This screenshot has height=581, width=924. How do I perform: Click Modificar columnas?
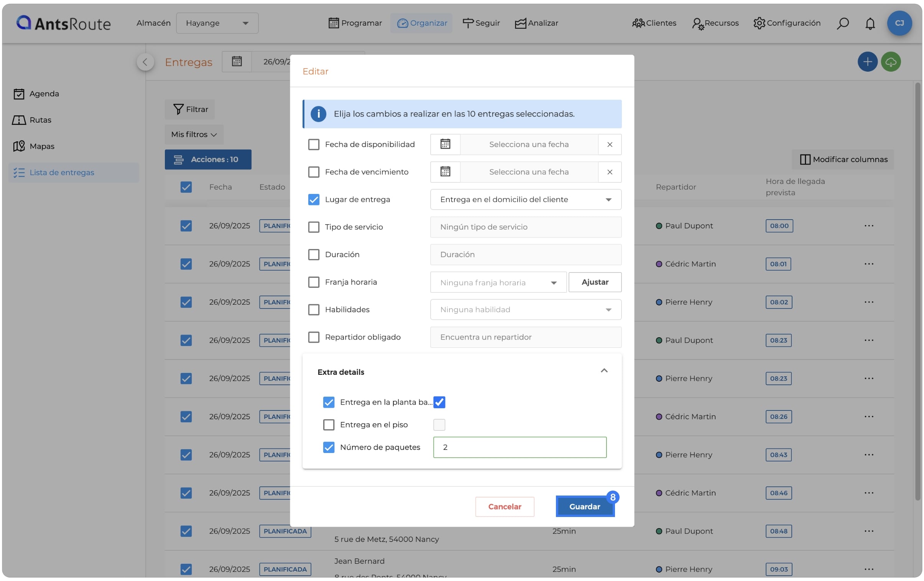pos(843,159)
